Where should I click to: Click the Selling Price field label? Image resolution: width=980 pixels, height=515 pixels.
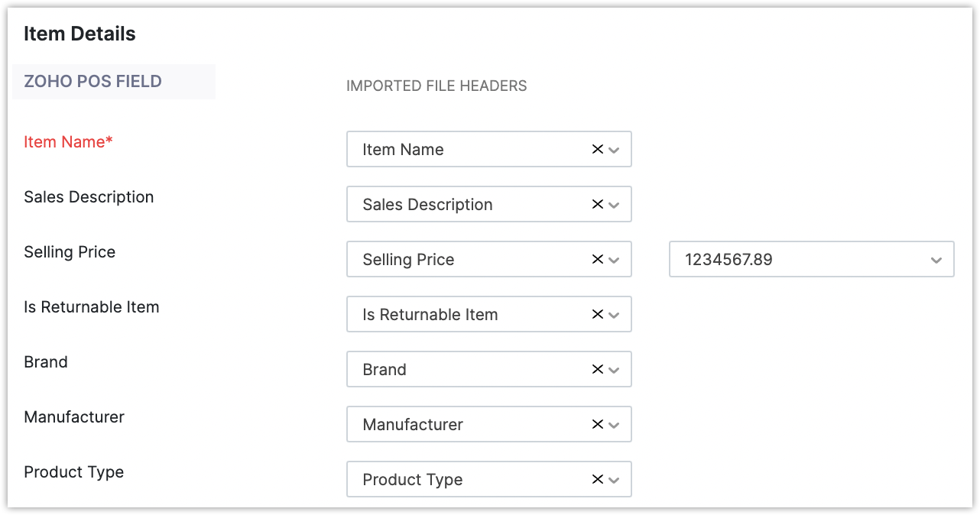70,252
